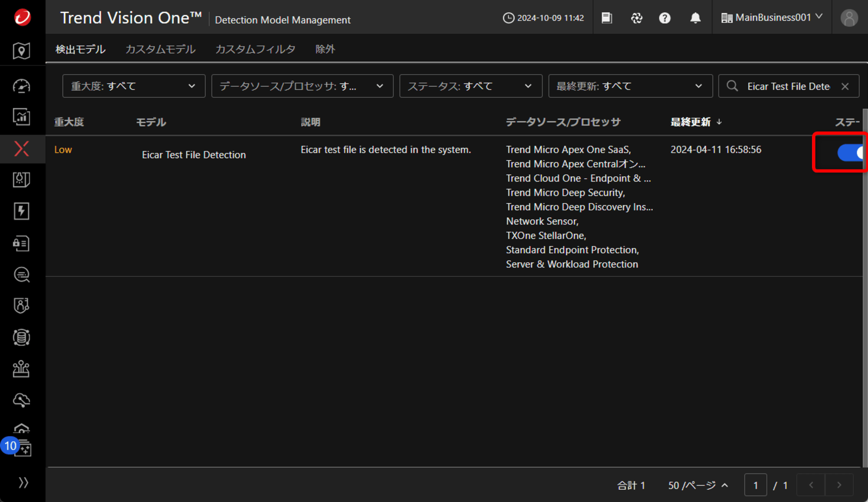Open the shield user icon in sidebar
Screen dimensions: 868x502
[21, 306]
